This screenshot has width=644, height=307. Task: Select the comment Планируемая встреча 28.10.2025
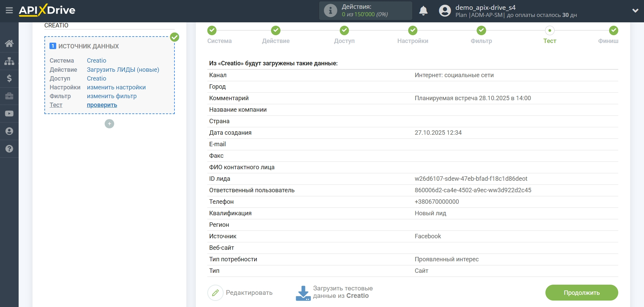tap(473, 98)
